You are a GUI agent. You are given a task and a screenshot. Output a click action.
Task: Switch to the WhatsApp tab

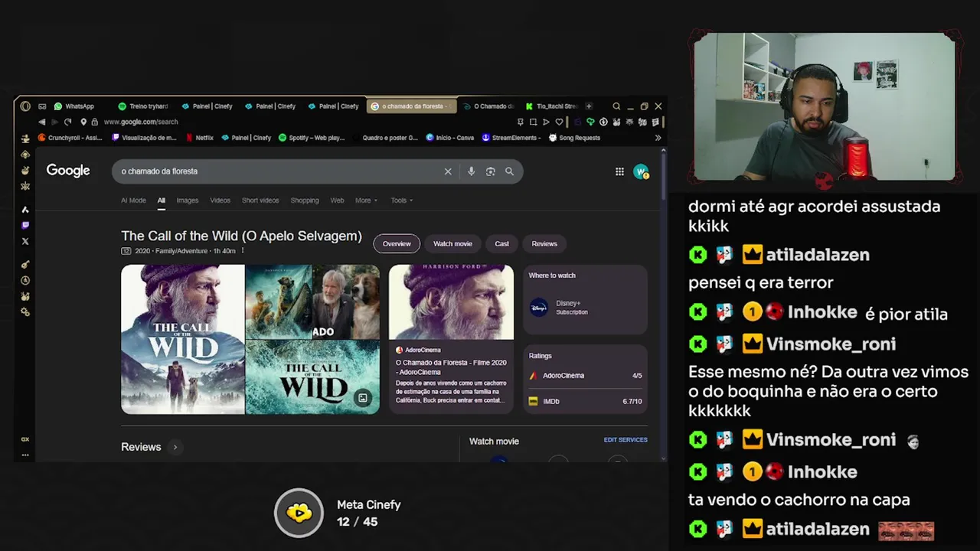(74, 106)
